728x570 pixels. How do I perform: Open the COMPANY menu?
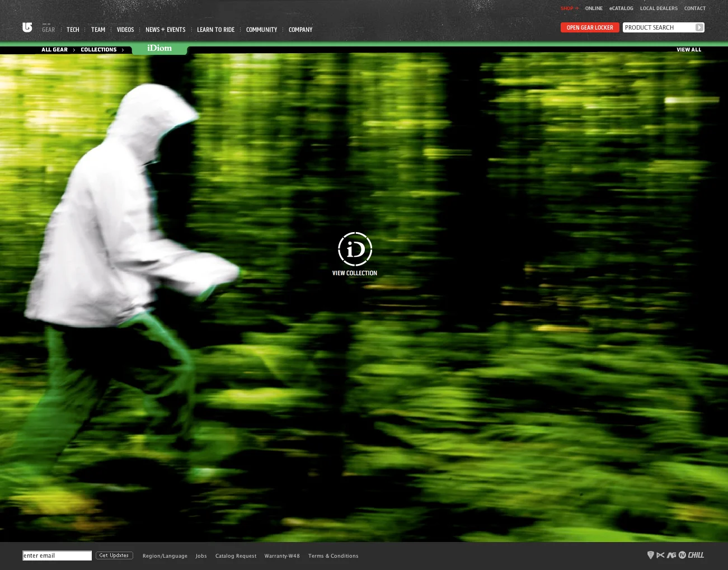(300, 30)
